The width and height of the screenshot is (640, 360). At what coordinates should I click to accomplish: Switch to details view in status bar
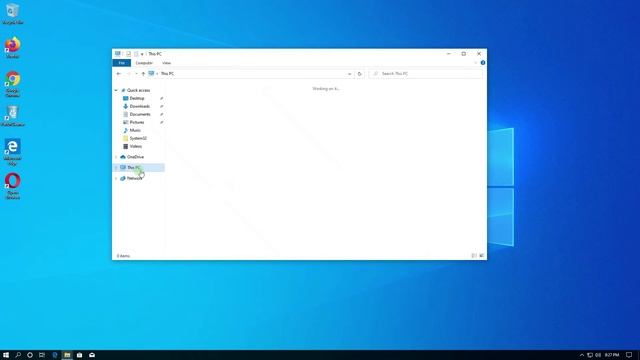(x=474, y=256)
